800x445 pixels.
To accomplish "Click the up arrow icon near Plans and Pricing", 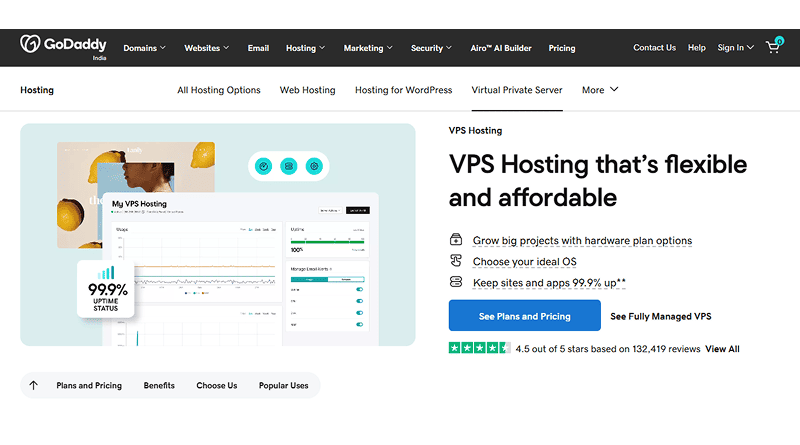I will [x=34, y=385].
